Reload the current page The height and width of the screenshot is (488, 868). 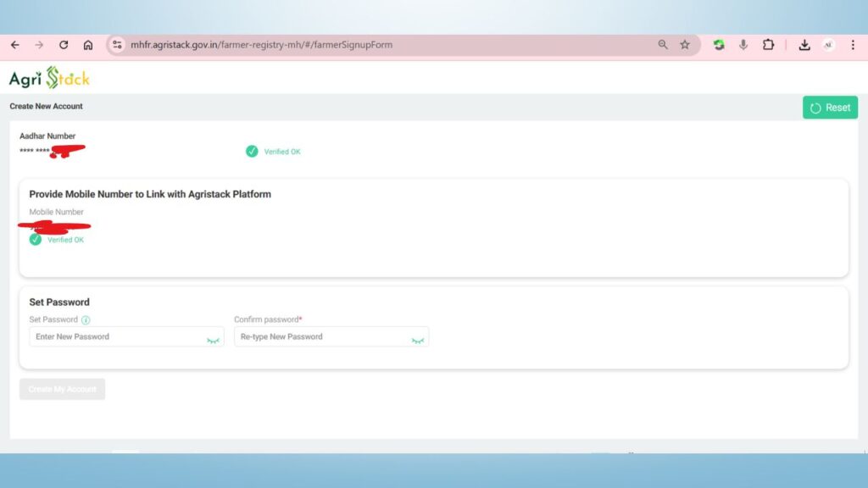pos(64,45)
